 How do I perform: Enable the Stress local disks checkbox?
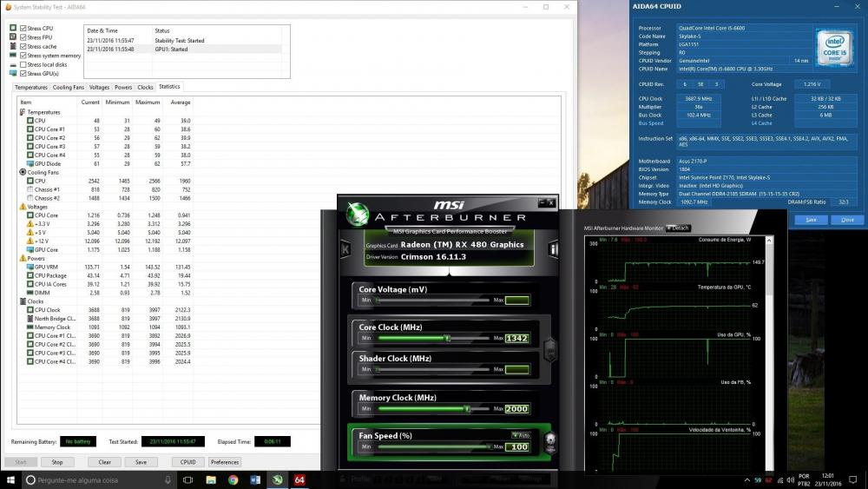(x=23, y=64)
